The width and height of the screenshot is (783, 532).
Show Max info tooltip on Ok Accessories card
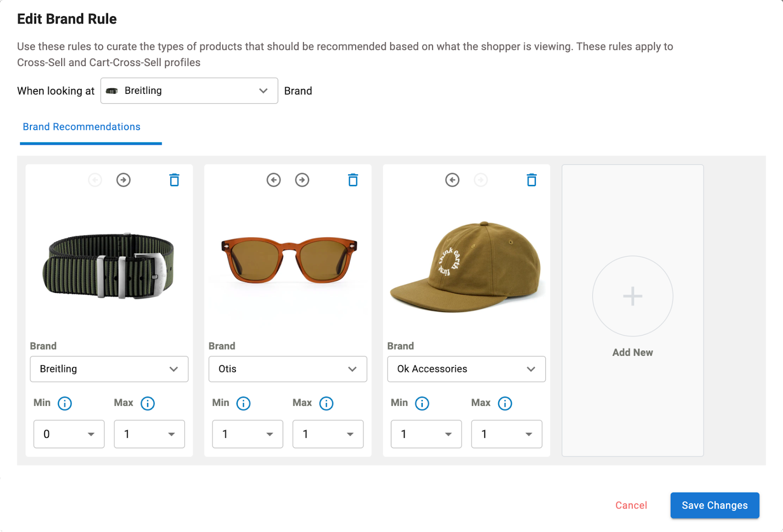[x=505, y=403]
